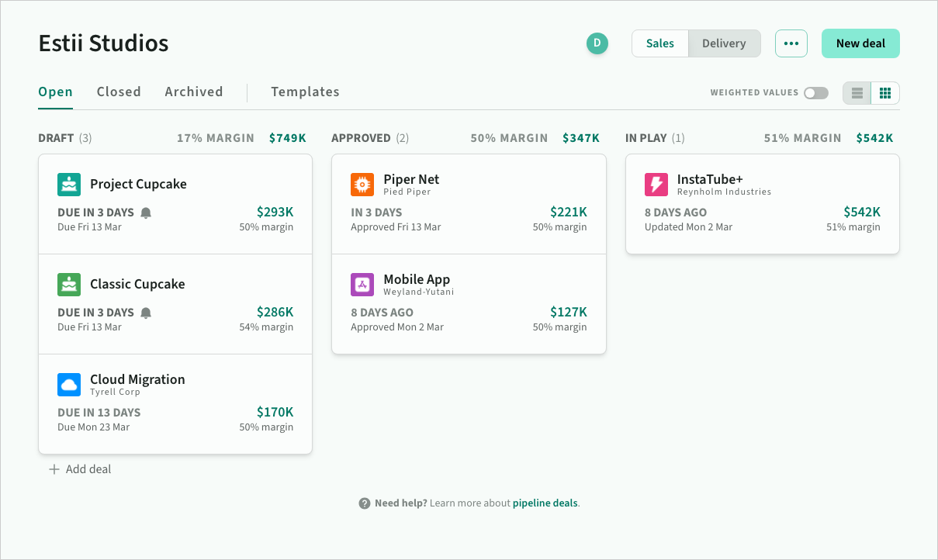Go to the Templates tab
The height and width of the screenshot is (560, 938).
pyautogui.click(x=305, y=92)
